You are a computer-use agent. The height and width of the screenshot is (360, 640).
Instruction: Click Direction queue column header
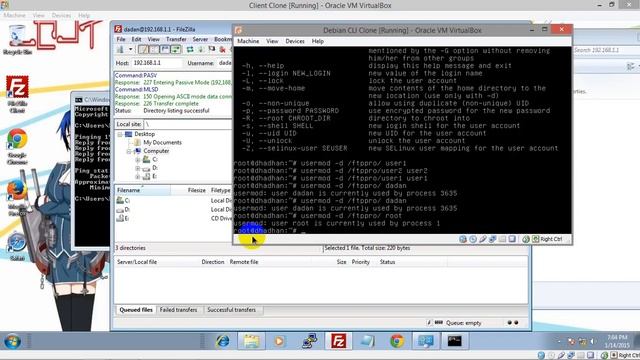[x=213, y=262]
